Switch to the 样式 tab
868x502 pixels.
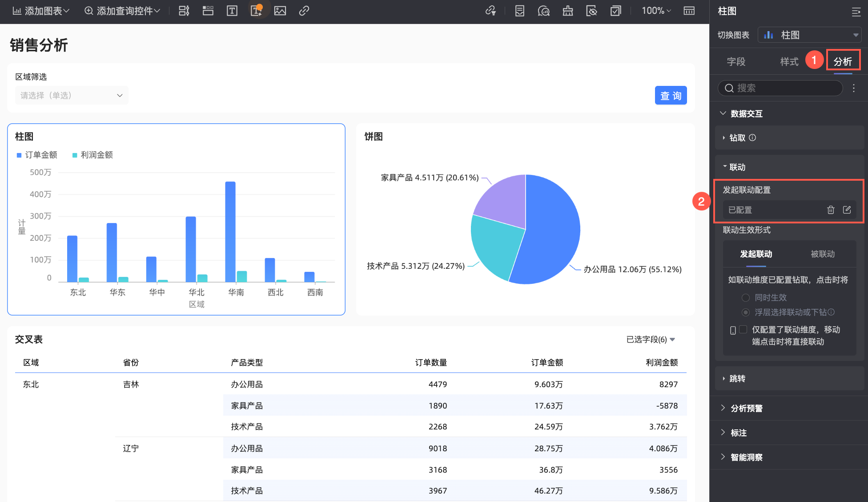(x=789, y=61)
